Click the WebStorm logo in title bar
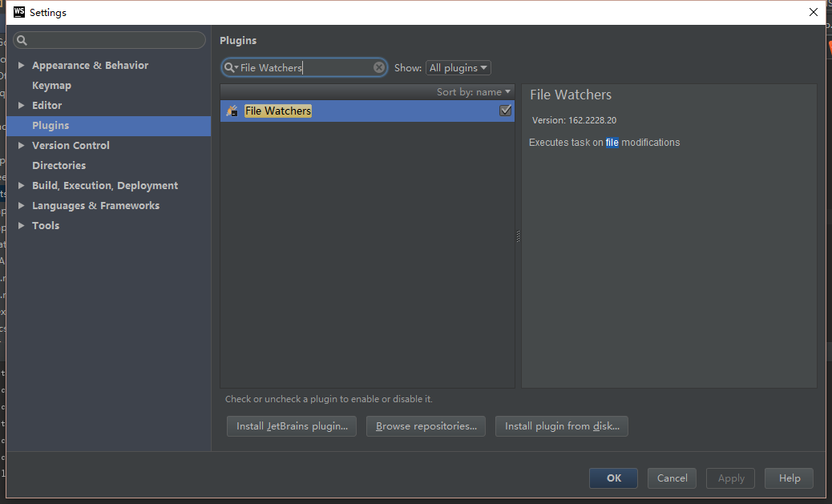 (x=19, y=12)
